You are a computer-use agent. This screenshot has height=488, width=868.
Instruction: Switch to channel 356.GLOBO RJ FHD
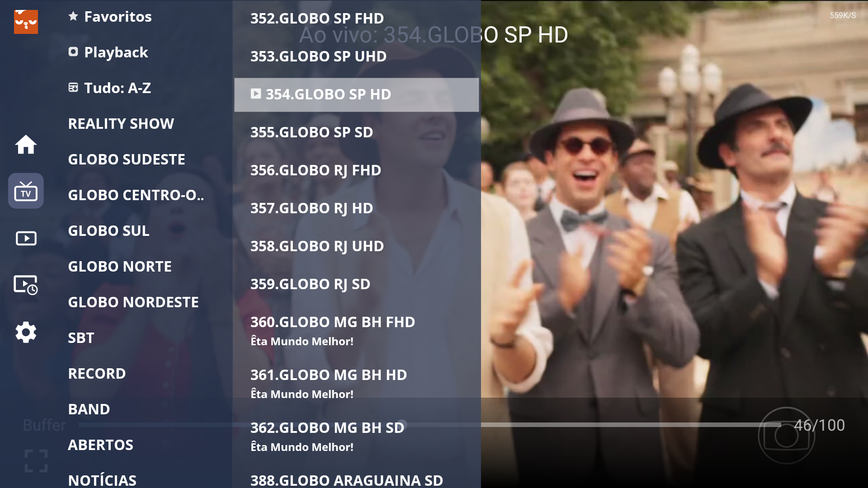(316, 170)
